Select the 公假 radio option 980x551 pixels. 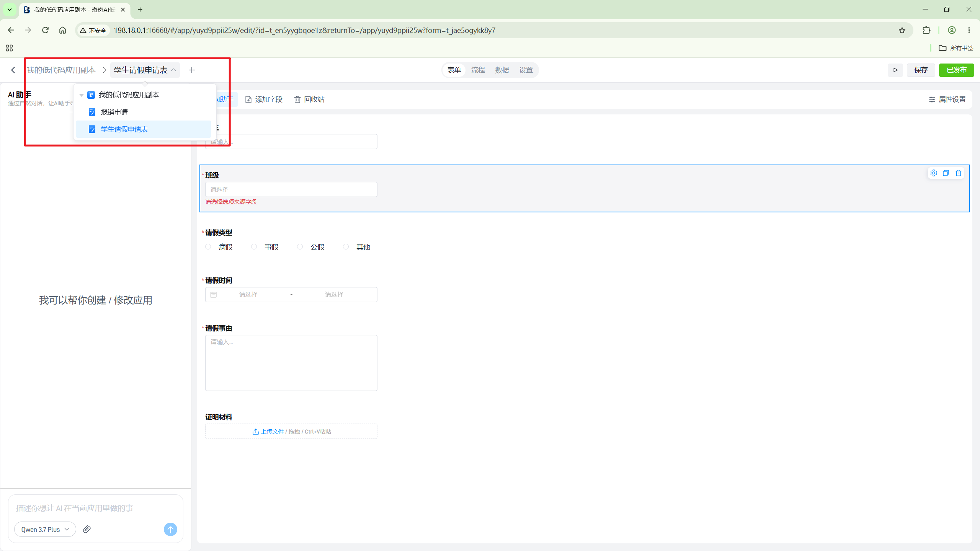pos(300,247)
